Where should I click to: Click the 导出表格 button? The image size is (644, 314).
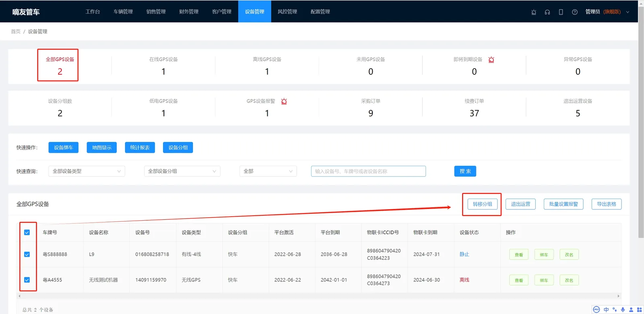click(607, 204)
